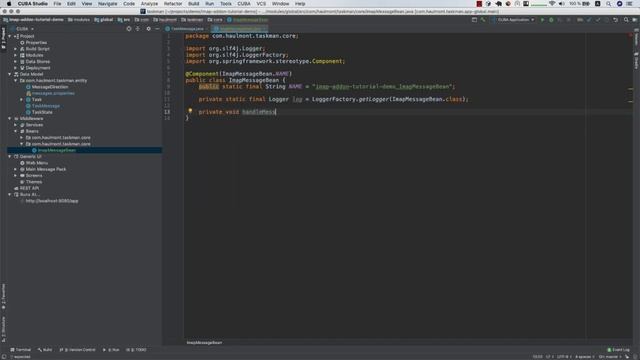Open the project panel settings gear
This screenshot has height=360, width=640.
click(x=149, y=29)
